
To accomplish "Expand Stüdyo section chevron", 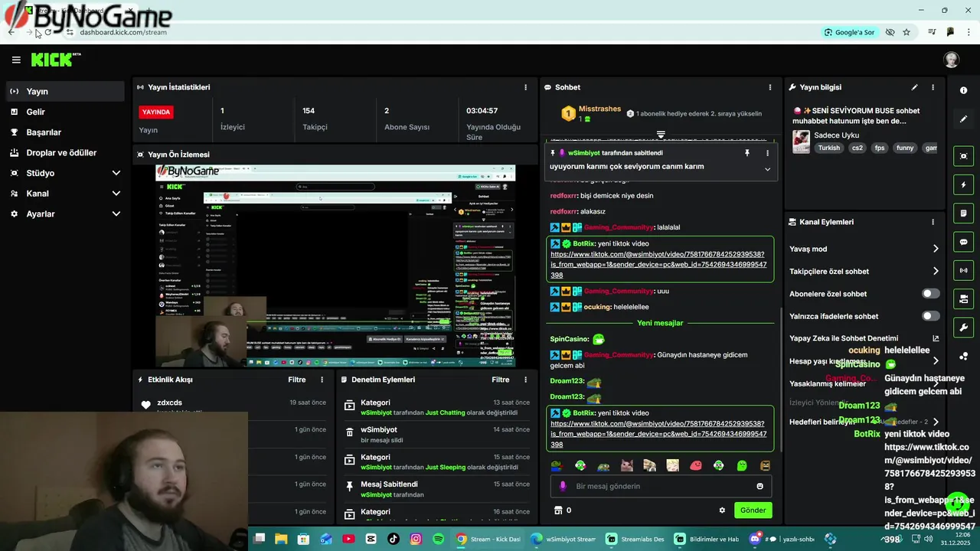I will 116,173.
